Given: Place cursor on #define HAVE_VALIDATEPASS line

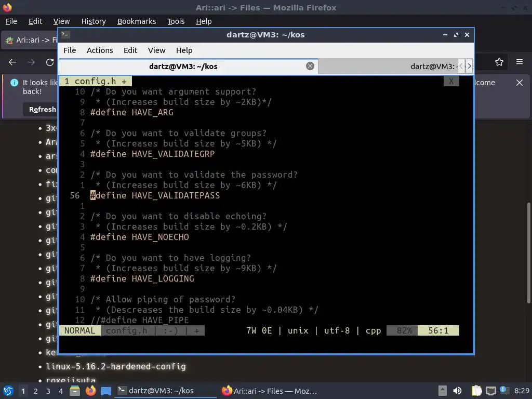Looking at the screenshot, I should (155, 195).
